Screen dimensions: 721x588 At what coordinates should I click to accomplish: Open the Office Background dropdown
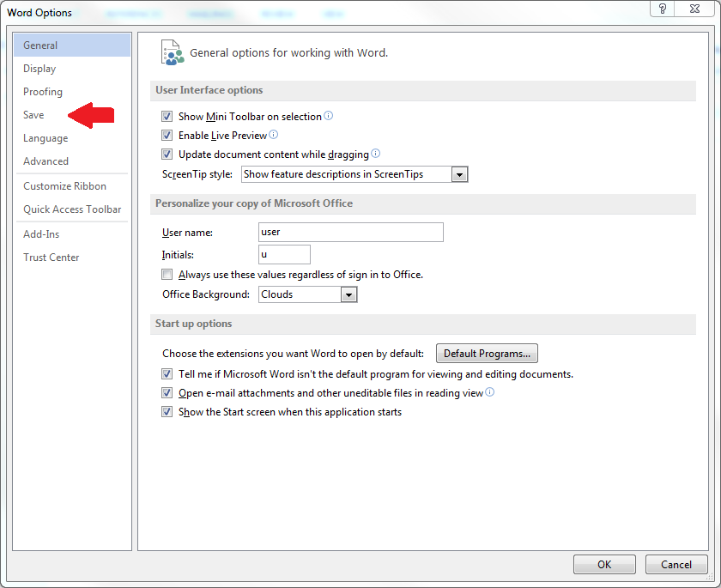(x=348, y=294)
